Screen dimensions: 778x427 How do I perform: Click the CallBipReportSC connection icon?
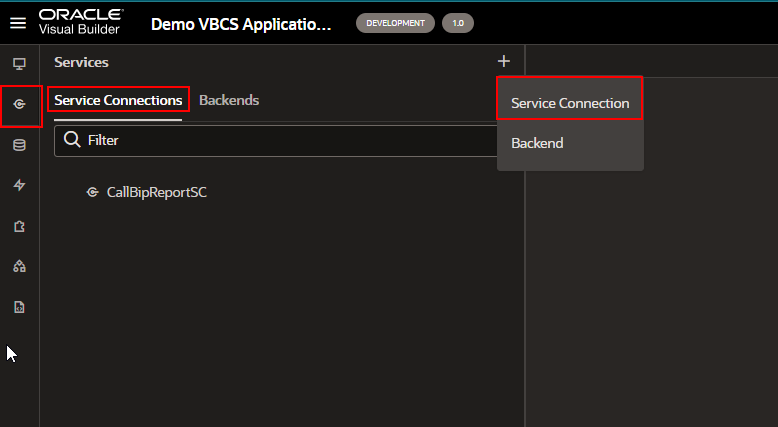pyautogui.click(x=92, y=192)
